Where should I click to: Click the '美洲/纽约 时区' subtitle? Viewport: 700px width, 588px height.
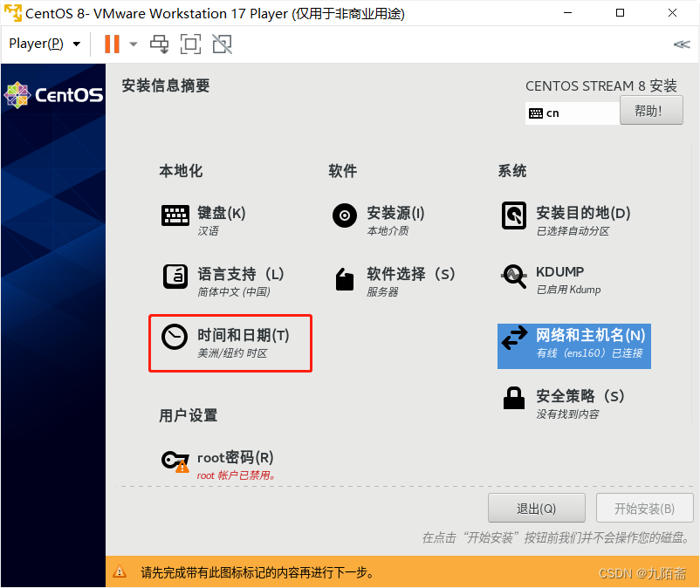click(x=232, y=353)
